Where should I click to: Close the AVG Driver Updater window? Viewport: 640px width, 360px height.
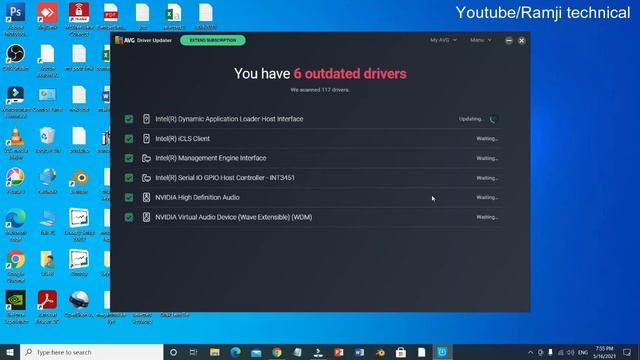[x=522, y=40]
